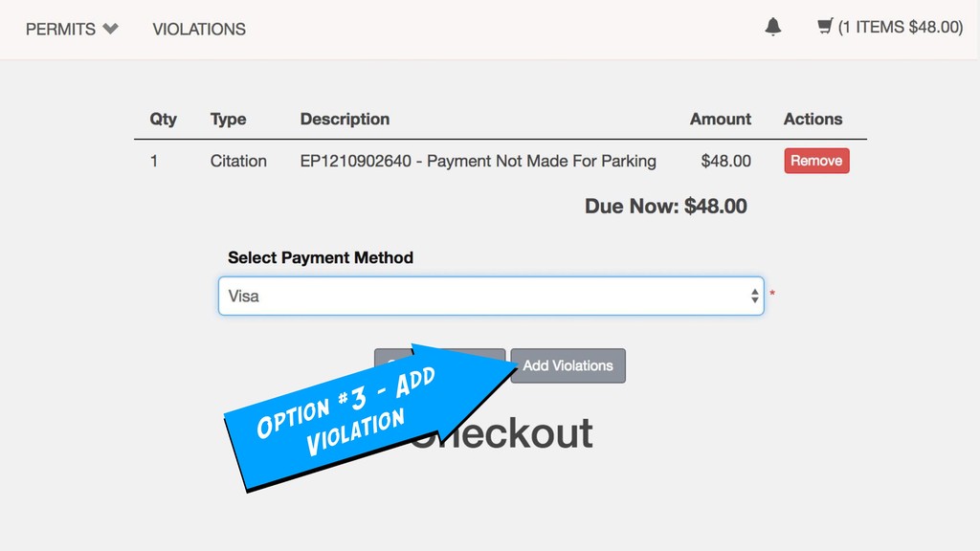The image size is (980, 551).
Task: Go to the VIOLATIONS page
Action: (x=199, y=29)
